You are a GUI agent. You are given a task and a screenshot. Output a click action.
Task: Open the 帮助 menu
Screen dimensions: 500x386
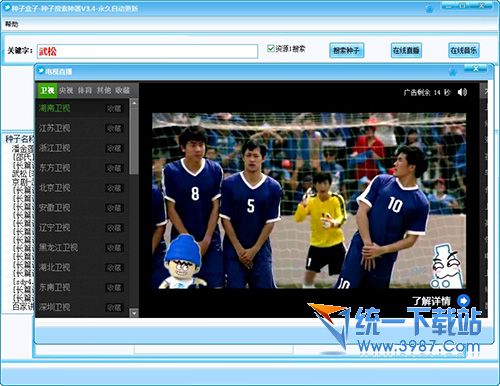pos(12,24)
